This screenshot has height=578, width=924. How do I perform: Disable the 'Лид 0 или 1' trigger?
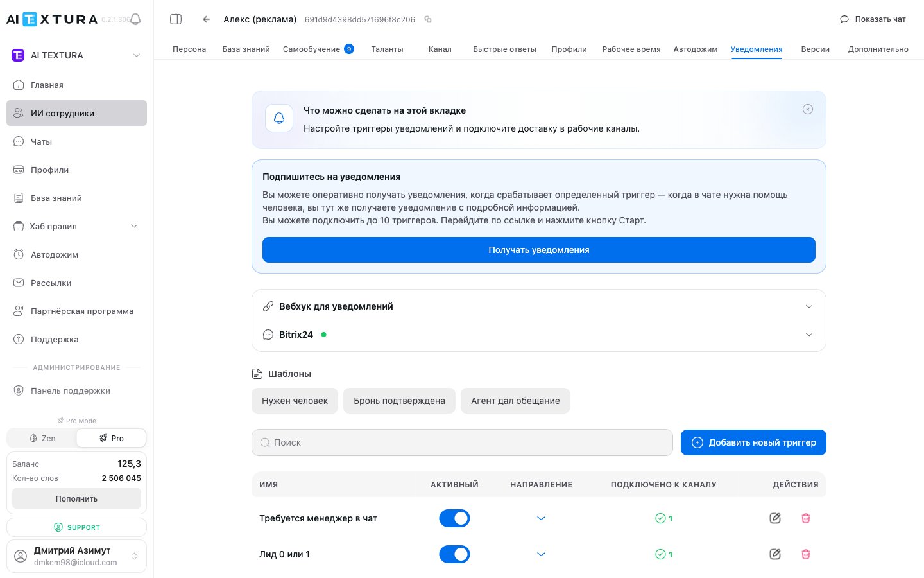pyautogui.click(x=454, y=554)
